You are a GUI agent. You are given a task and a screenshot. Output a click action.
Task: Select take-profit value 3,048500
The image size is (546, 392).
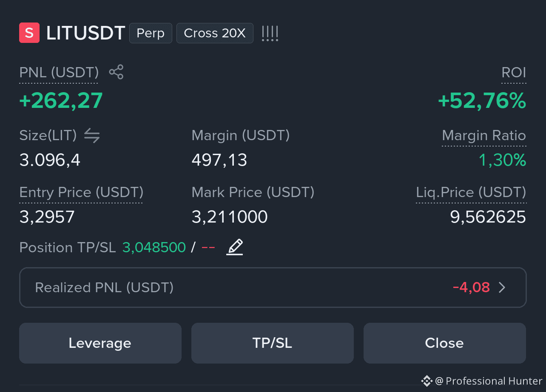coord(154,247)
